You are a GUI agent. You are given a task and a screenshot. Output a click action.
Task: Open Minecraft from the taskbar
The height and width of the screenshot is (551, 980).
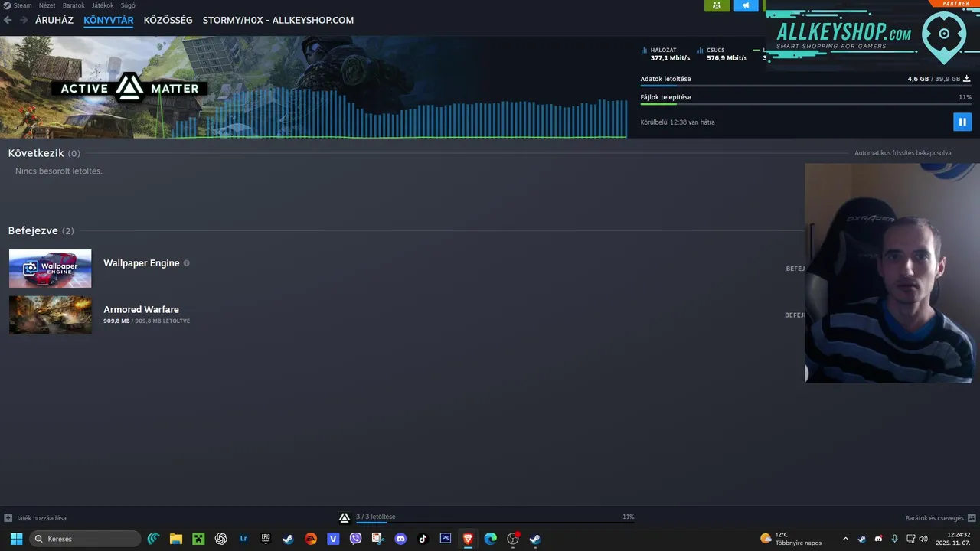tap(198, 539)
